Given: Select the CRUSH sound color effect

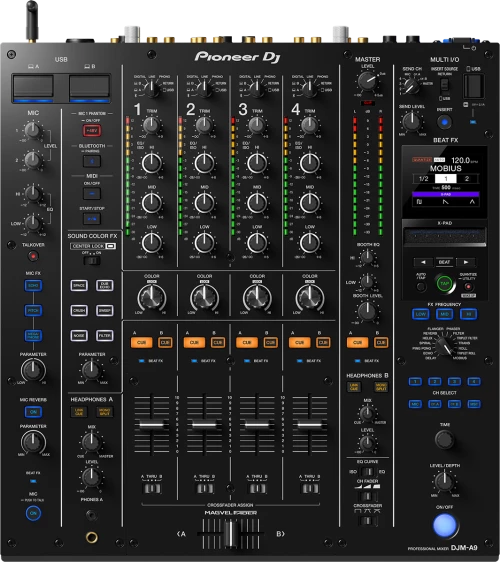Looking at the screenshot, I should point(79,310).
